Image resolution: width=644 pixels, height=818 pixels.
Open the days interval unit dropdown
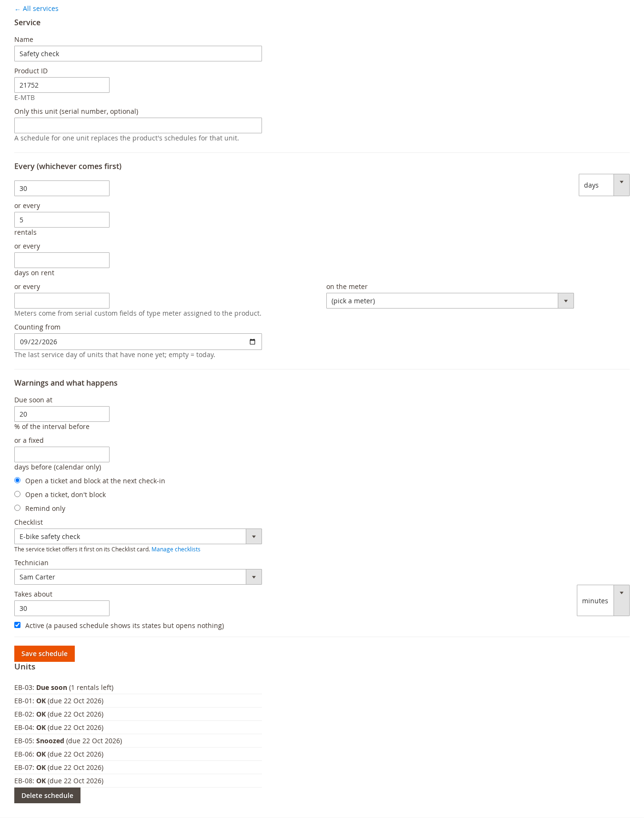tap(604, 185)
